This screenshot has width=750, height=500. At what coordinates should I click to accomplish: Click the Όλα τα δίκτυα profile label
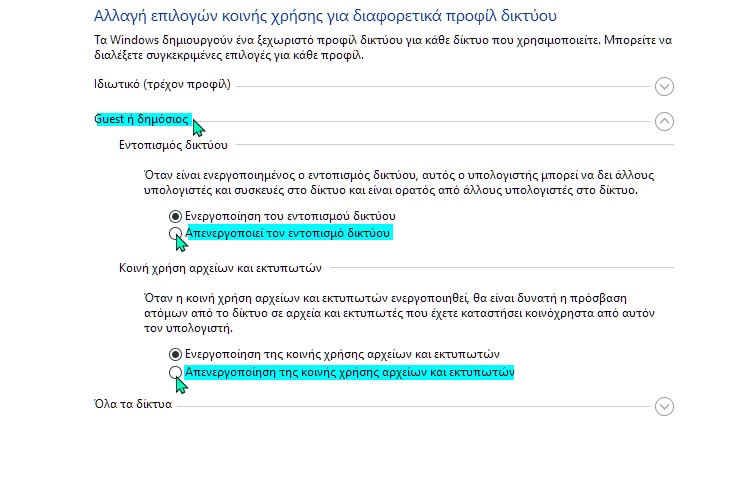coord(133,404)
